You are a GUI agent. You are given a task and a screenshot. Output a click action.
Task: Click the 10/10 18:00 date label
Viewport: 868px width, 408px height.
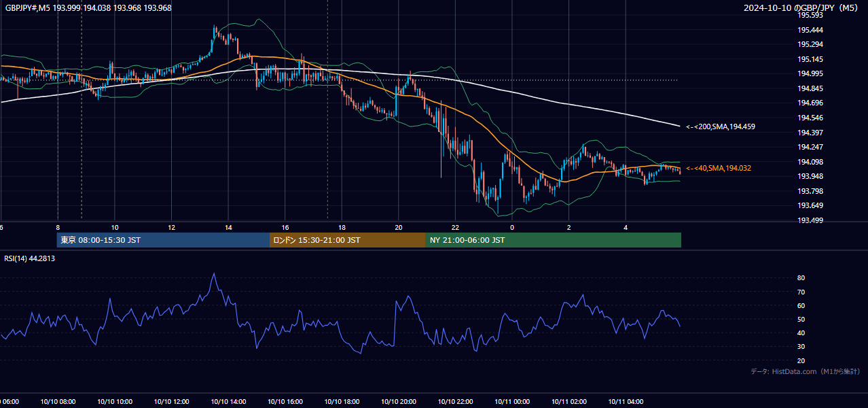[342, 402]
